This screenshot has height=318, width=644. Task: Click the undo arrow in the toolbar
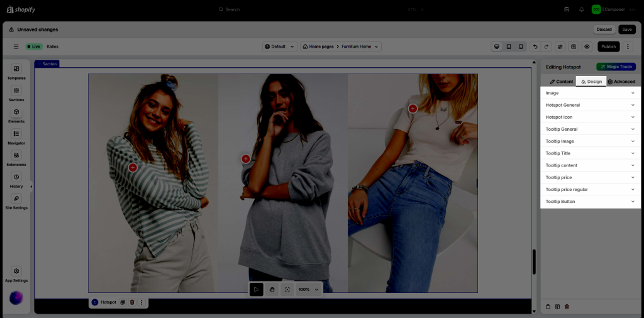click(x=535, y=47)
